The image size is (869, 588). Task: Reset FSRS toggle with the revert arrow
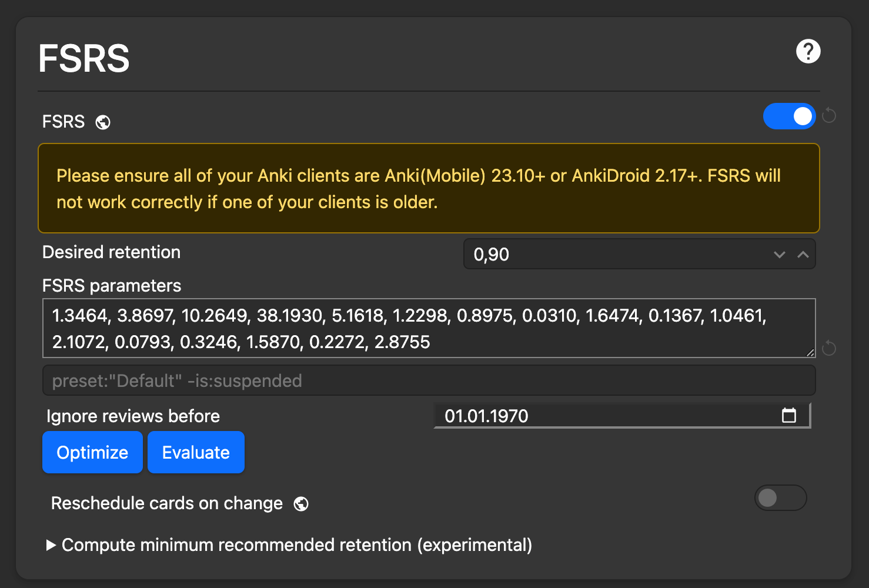click(829, 115)
